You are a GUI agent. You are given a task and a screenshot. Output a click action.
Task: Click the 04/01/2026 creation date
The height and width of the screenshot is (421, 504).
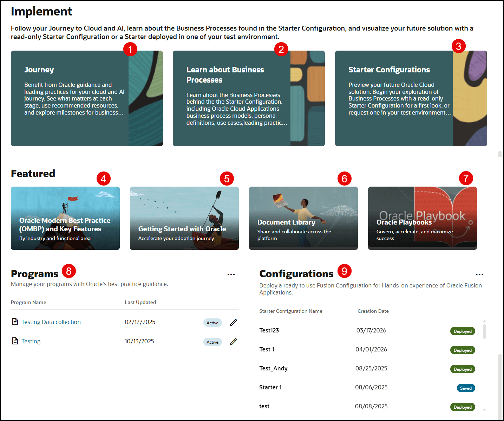click(371, 349)
